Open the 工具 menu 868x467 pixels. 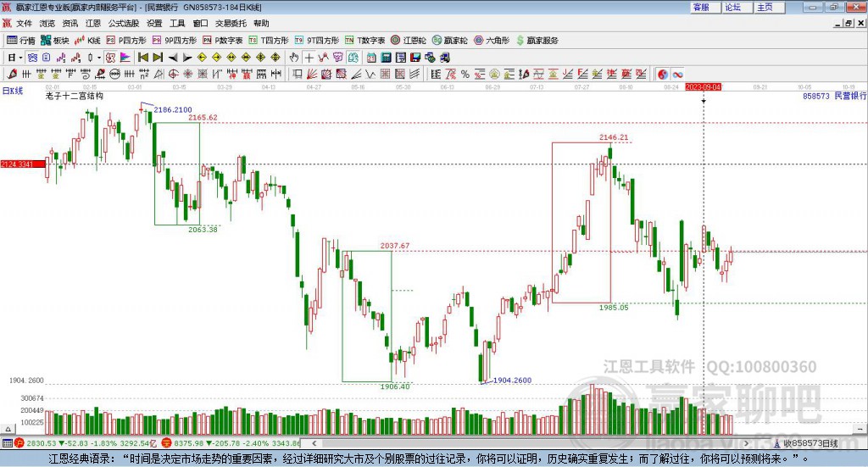pyautogui.click(x=177, y=23)
